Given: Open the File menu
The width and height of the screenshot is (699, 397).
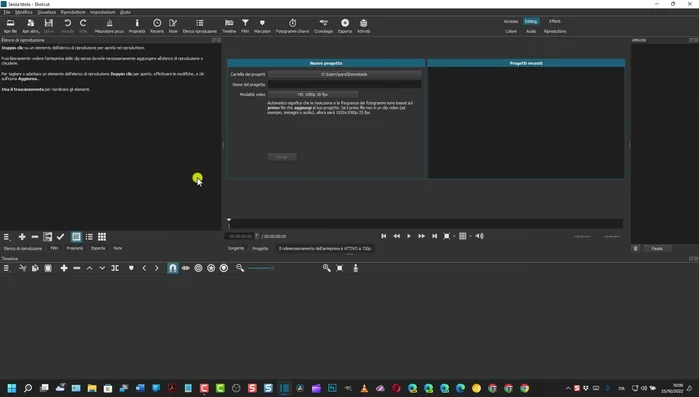Looking at the screenshot, I should [7, 12].
